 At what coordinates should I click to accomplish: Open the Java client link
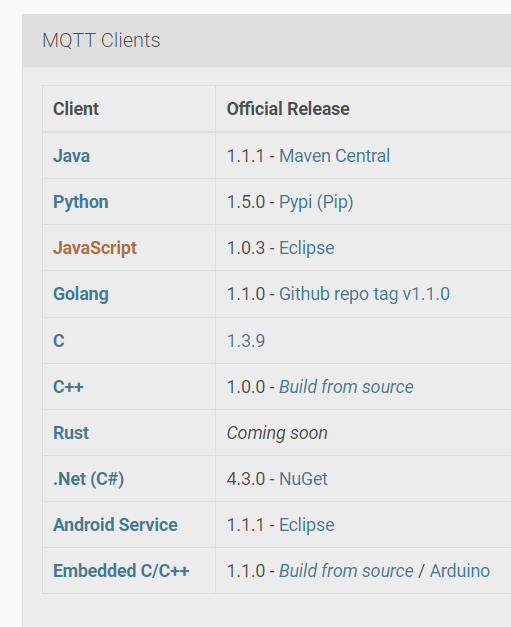(71, 156)
